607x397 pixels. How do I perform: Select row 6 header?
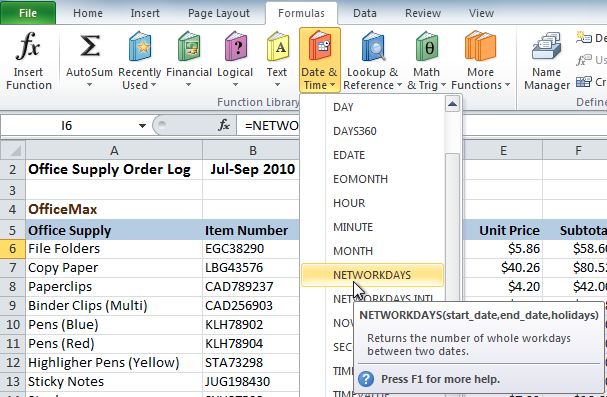click(x=13, y=248)
